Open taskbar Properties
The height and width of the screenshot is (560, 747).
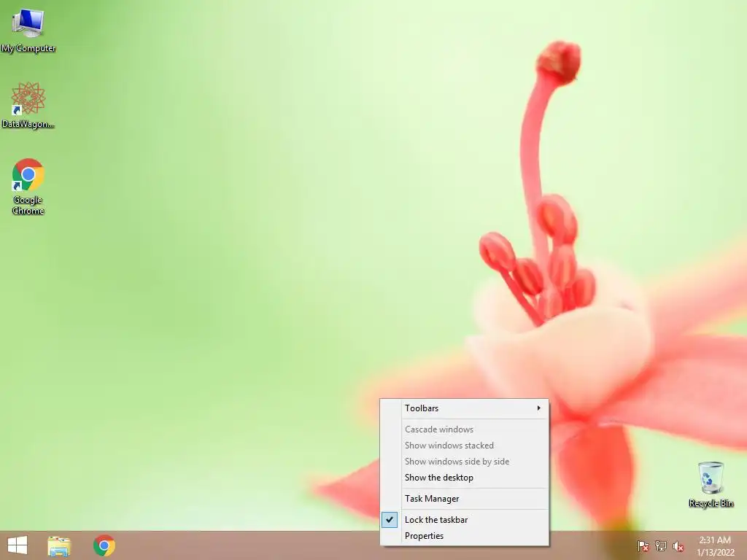[x=464, y=536]
